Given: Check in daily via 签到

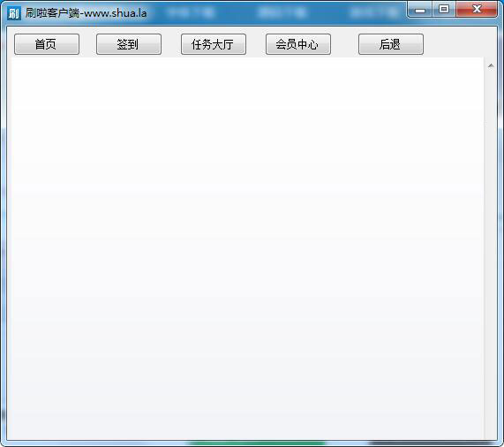Looking at the screenshot, I should (x=129, y=44).
